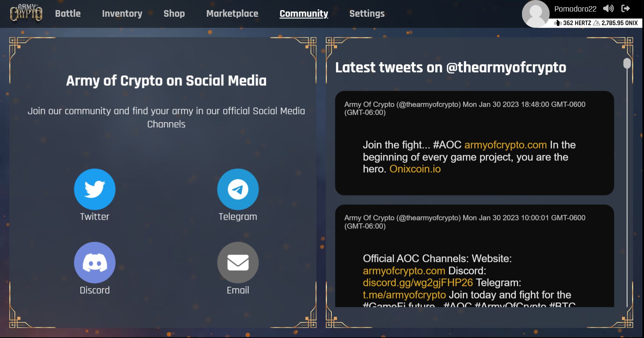Open the Shop tab
The image size is (644, 338).
tap(174, 14)
